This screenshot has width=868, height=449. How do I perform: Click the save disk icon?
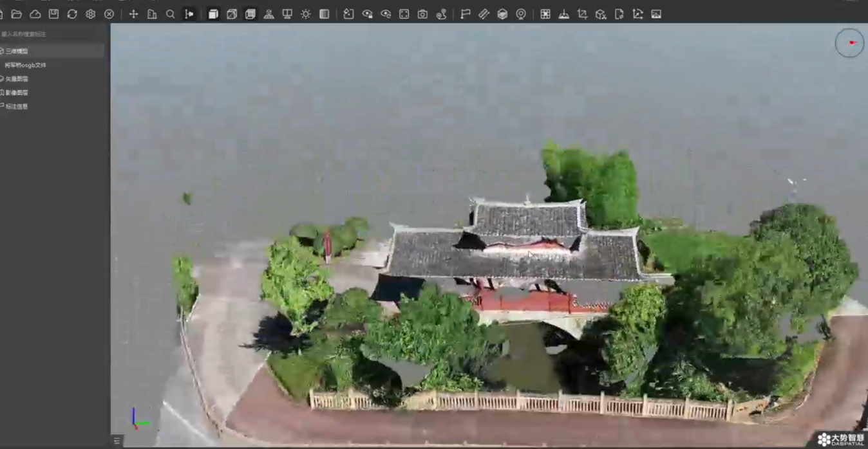[54, 14]
